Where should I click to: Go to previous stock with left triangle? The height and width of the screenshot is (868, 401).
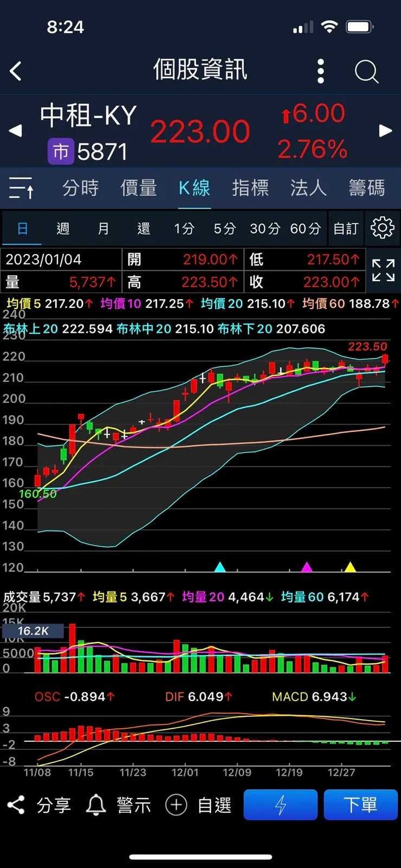click(16, 131)
